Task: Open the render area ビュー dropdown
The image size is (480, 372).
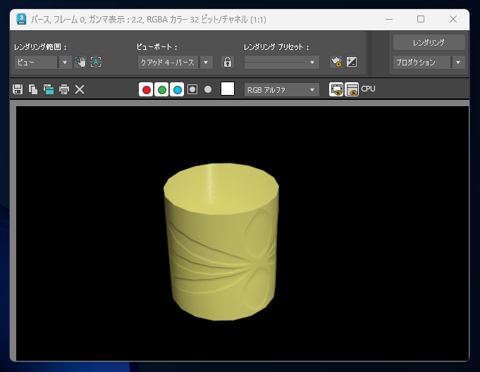Action: point(43,62)
